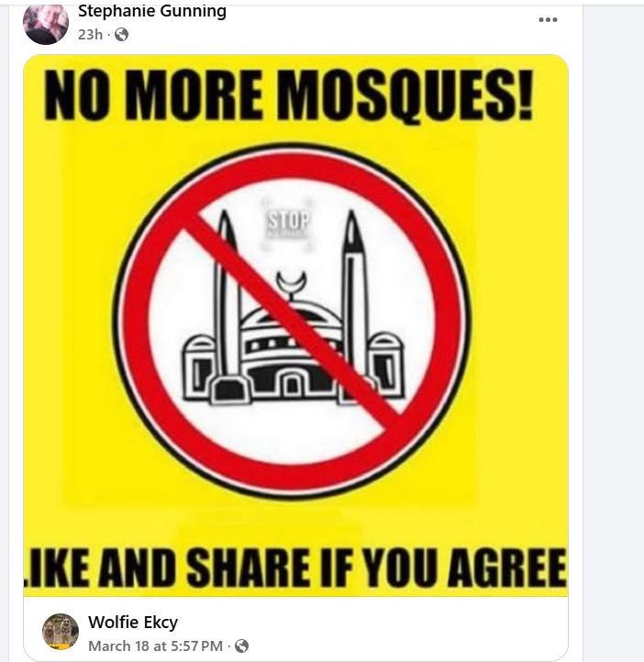Open Stephanie Gunning's profile picture
644x662 pixels.
point(46,22)
